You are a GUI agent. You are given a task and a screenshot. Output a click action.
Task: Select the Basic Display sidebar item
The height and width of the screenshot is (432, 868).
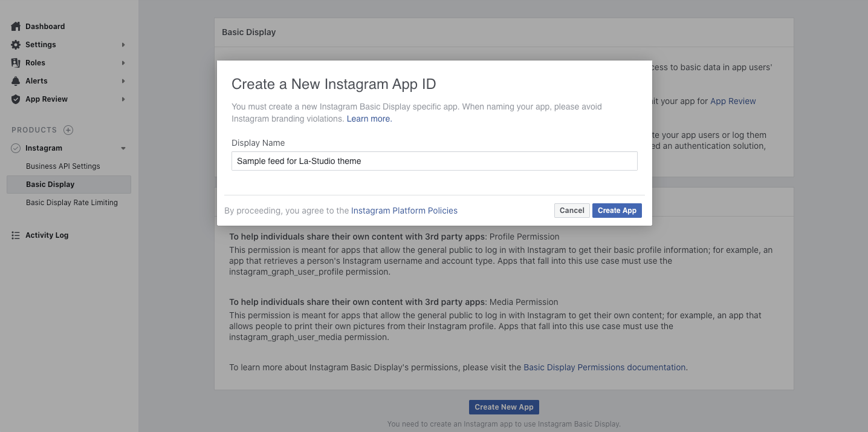(x=50, y=185)
